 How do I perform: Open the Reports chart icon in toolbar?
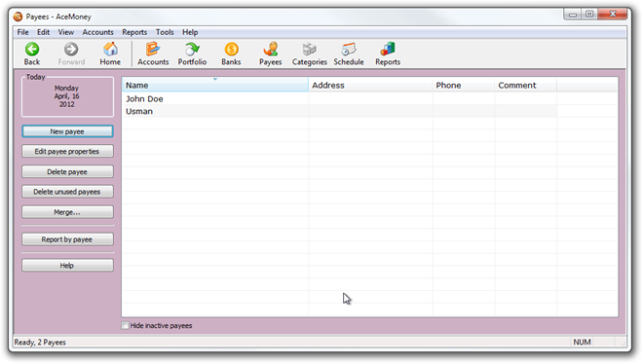tap(388, 50)
